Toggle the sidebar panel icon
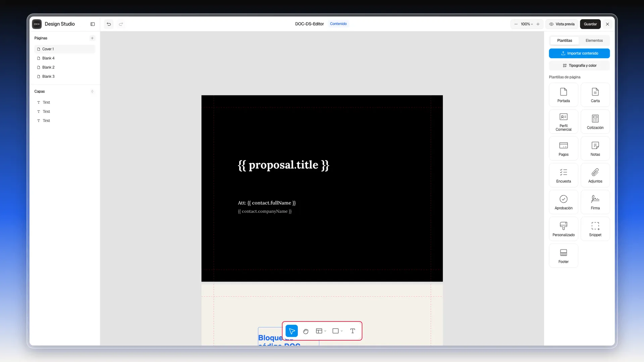 (x=93, y=24)
